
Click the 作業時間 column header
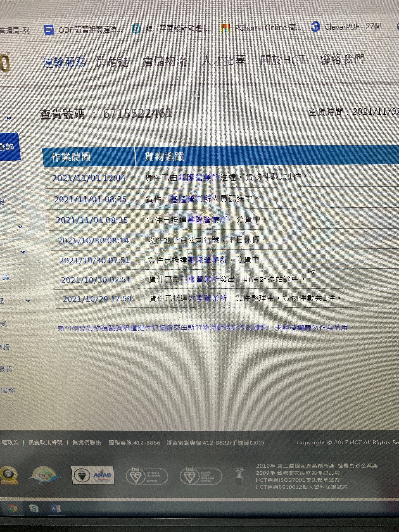pyautogui.click(x=71, y=157)
